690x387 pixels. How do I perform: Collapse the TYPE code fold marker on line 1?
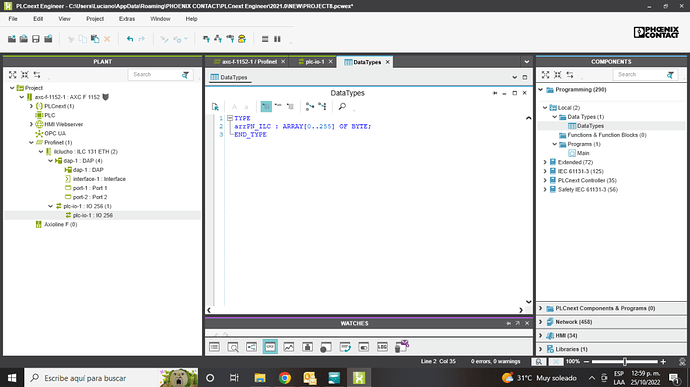pyautogui.click(x=230, y=118)
